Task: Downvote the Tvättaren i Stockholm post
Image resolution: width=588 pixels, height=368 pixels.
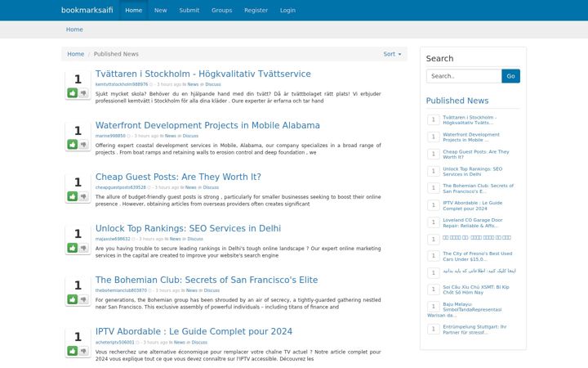Action: click(83, 92)
